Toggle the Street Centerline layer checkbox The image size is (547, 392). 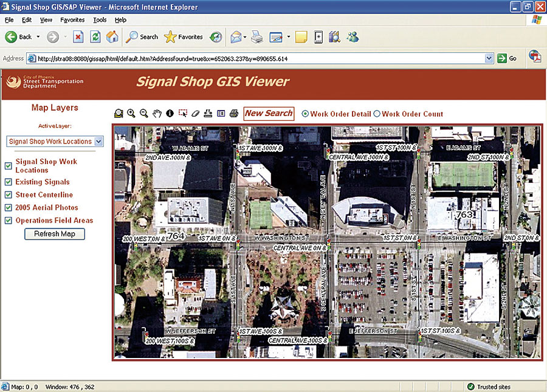click(x=9, y=194)
